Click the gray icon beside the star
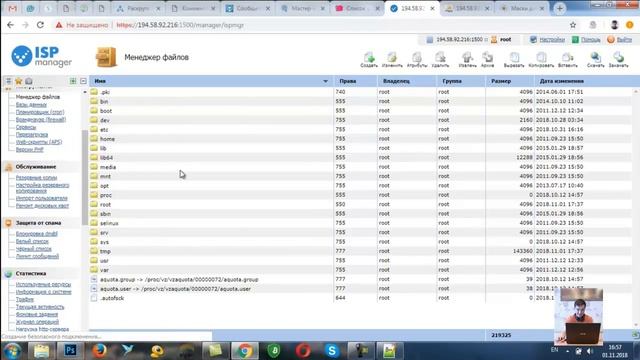Viewport: 640px width, 360px height. (x=29, y=81)
